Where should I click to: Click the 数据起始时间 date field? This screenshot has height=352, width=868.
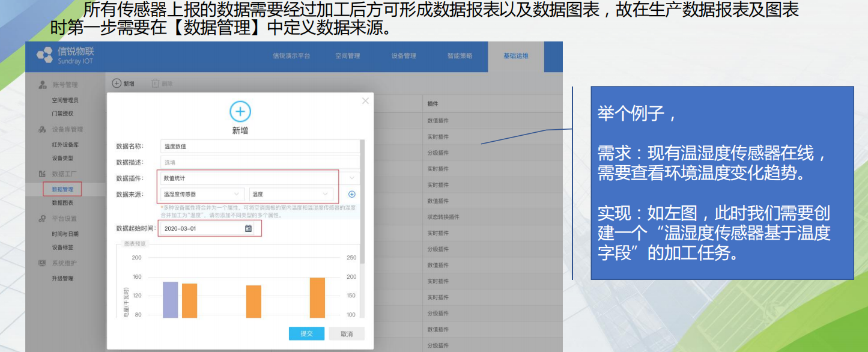207,228
